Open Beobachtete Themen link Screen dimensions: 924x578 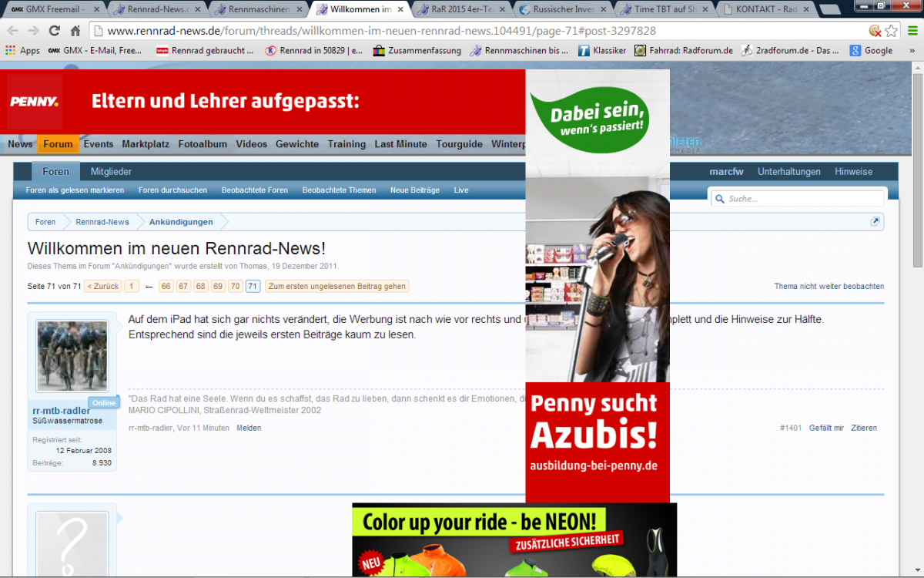(x=340, y=190)
